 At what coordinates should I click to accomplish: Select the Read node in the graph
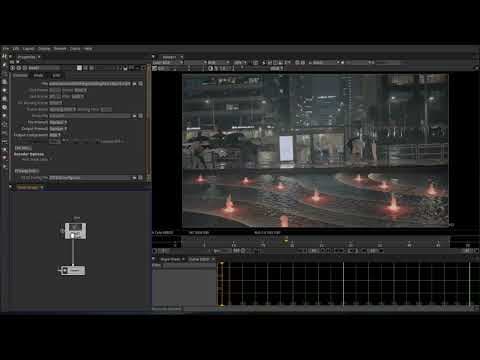point(75,231)
